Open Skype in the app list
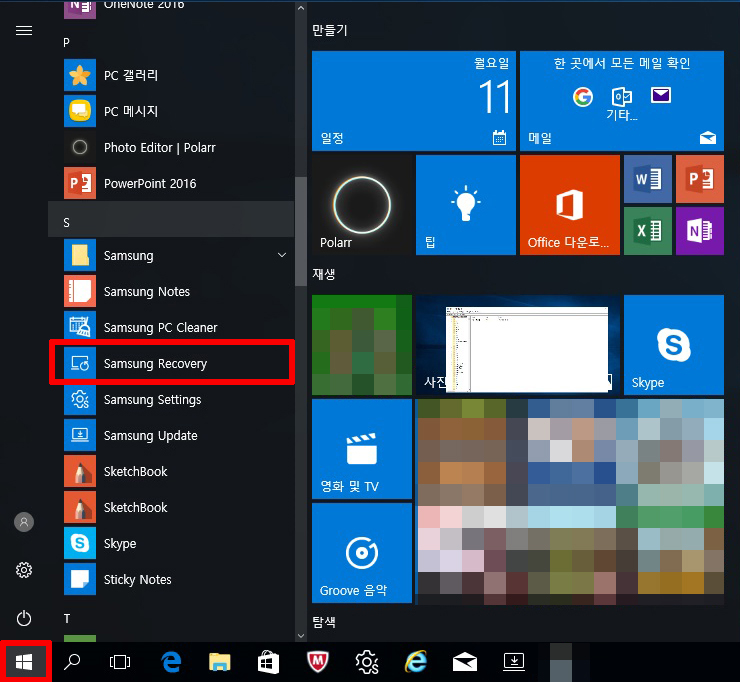 (x=171, y=543)
